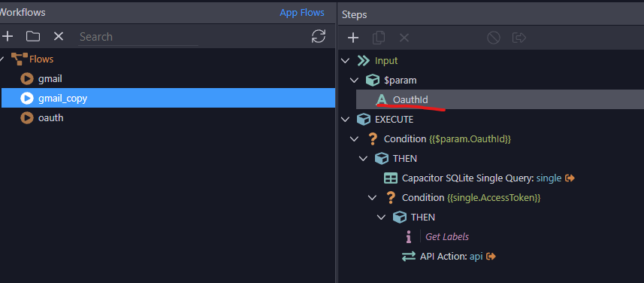Screen dimensions: 644x283
Task: Click the oauth flow play icon
Action: coord(27,118)
